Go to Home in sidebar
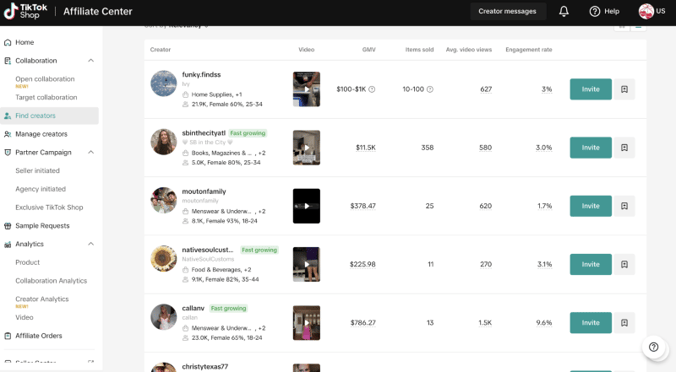Image resolution: width=676 pixels, height=372 pixels. (25, 42)
